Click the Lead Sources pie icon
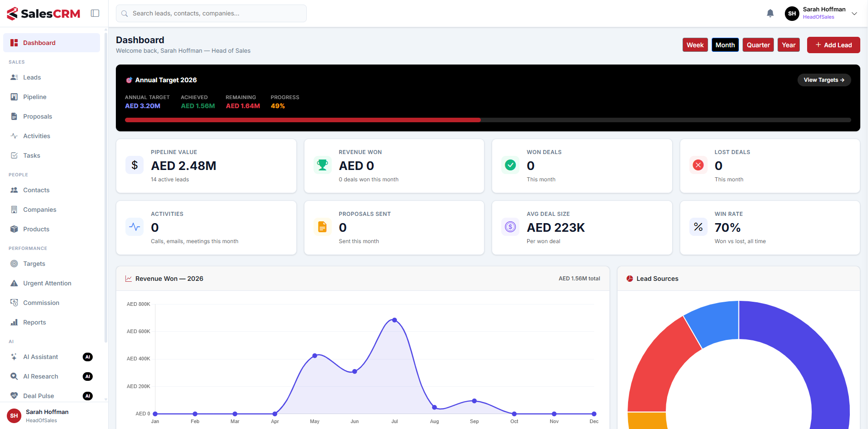 [630, 279]
